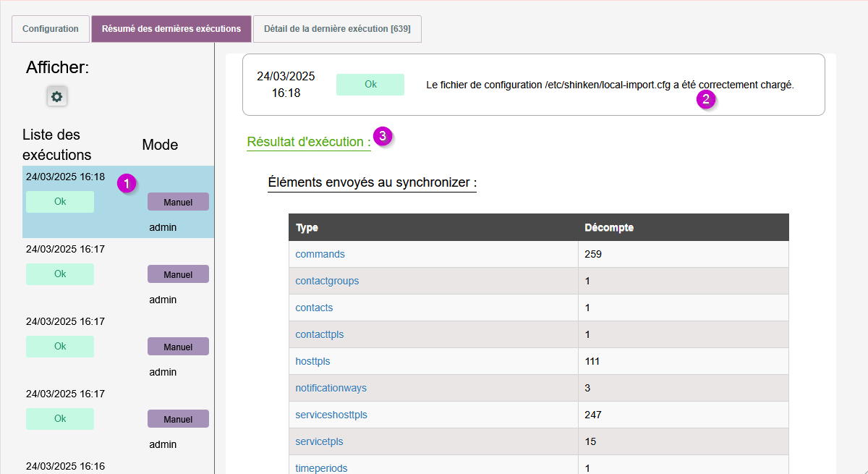The height and width of the screenshot is (474, 868).
Task: Open the contacttpls link
Action: pos(319,334)
